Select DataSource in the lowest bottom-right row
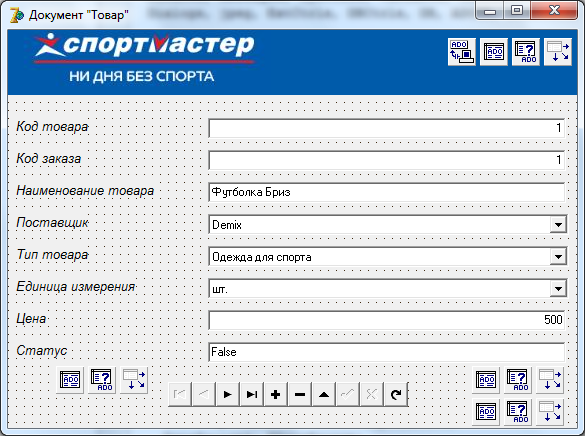This screenshot has width=585, height=436. (550, 412)
